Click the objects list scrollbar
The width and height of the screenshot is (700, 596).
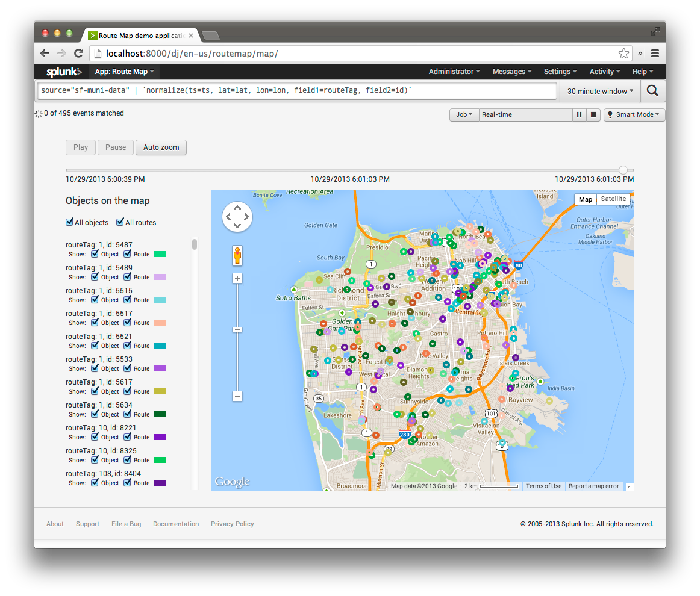[195, 244]
